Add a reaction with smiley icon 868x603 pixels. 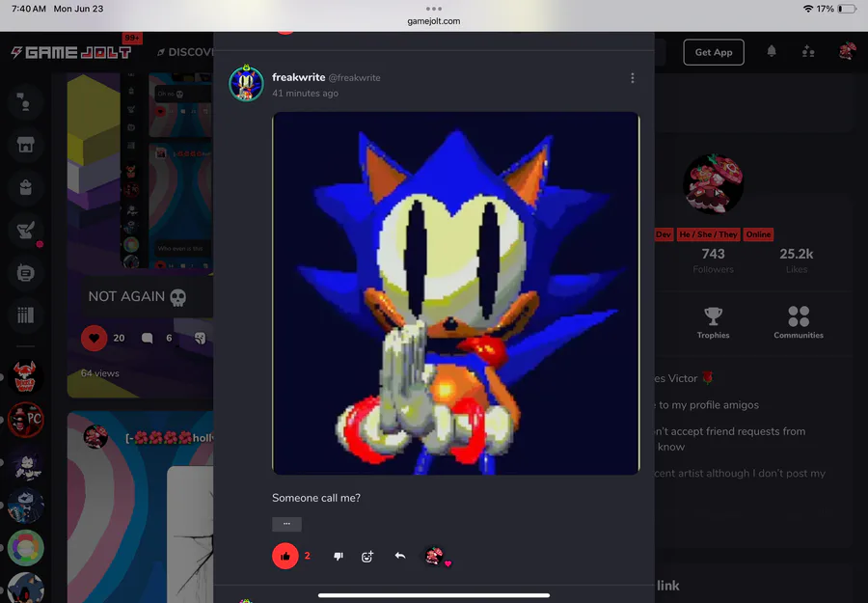click(x=367, y=557)
